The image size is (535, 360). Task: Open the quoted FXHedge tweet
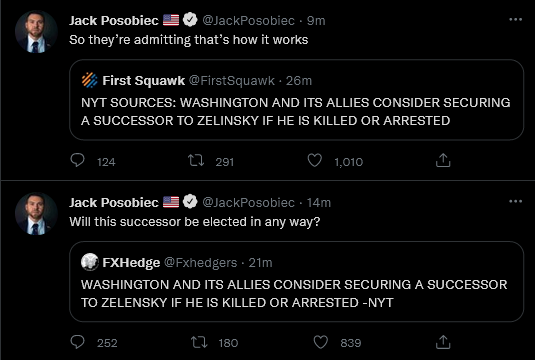(297, 282)
